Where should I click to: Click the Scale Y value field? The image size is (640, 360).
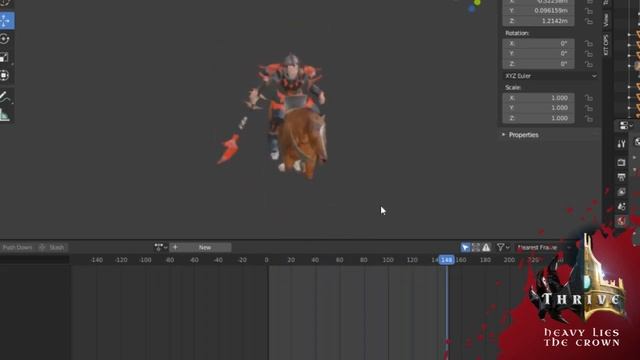pos(538,108)
